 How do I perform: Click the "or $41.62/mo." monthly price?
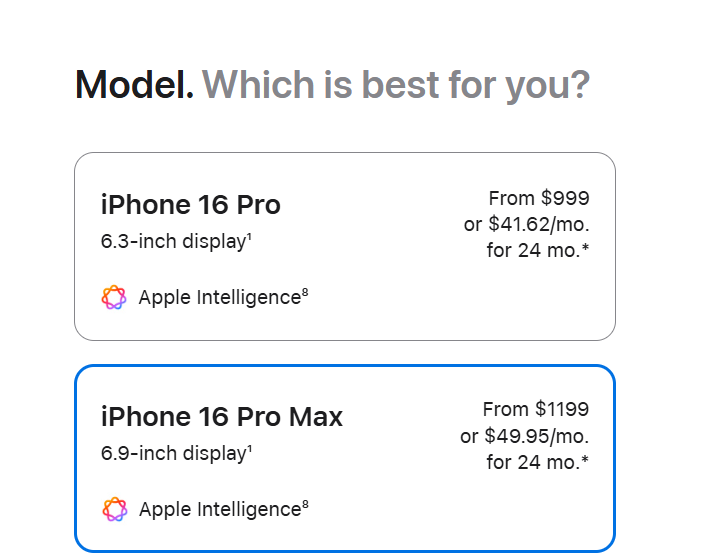pos(526,224)
